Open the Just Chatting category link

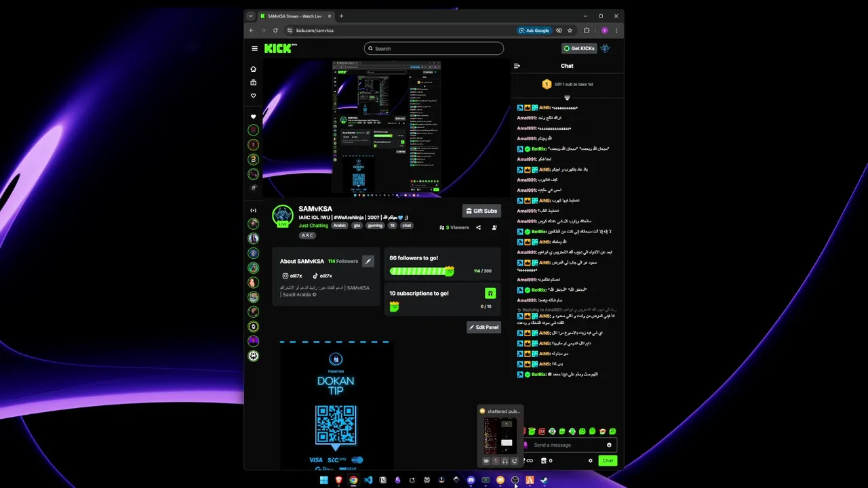click(313, 226)
